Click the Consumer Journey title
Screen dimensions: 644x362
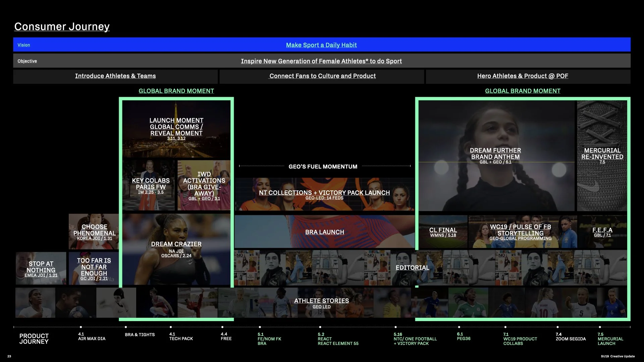coord(62,26)
